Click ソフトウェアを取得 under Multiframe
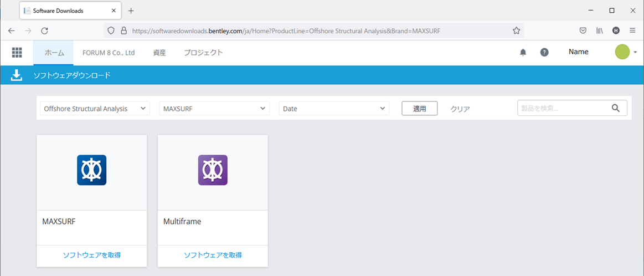Screen dimensions: 644x276 pyautogui.click(x=213, y=255)
